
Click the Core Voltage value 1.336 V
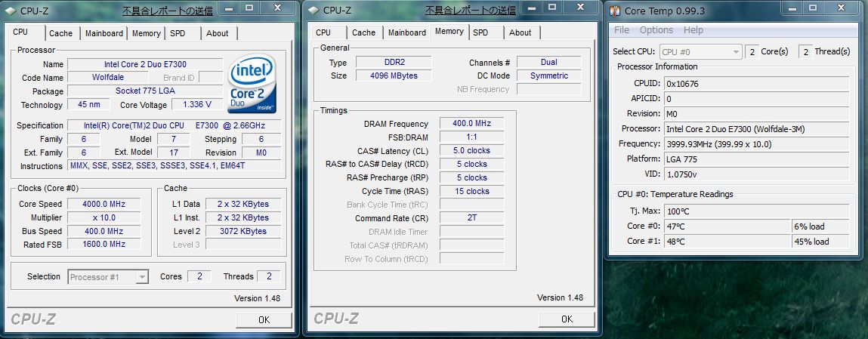pos(196,104)
